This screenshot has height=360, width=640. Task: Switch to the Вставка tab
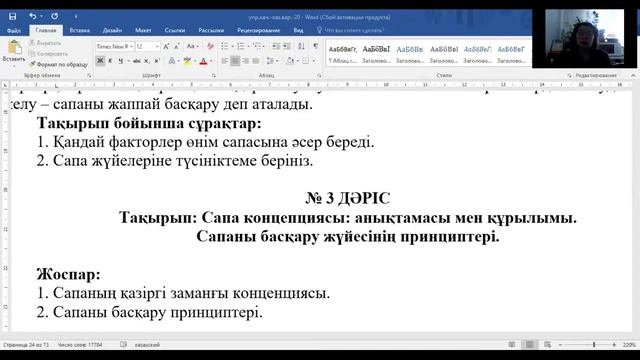pos(80,30)
